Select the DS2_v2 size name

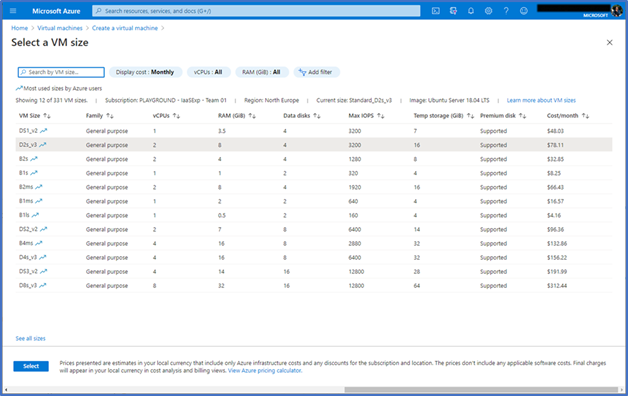pyautogui.click(x=28, y=229)
